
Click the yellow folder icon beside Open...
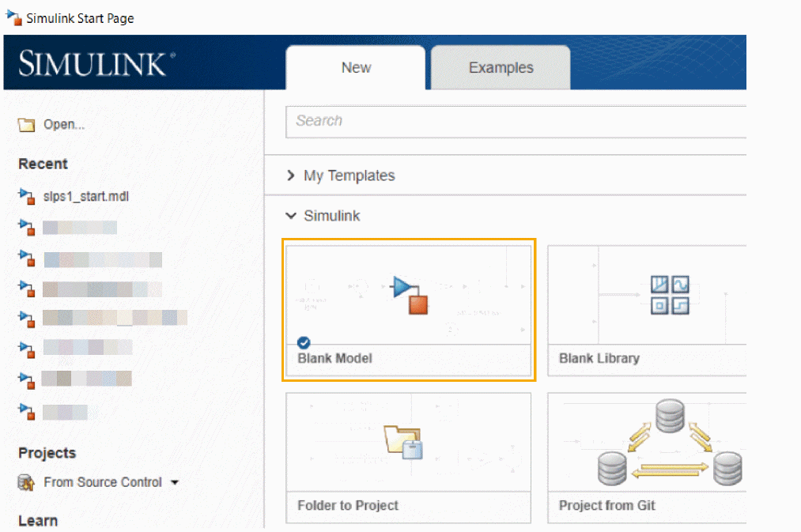pos(26,125)
